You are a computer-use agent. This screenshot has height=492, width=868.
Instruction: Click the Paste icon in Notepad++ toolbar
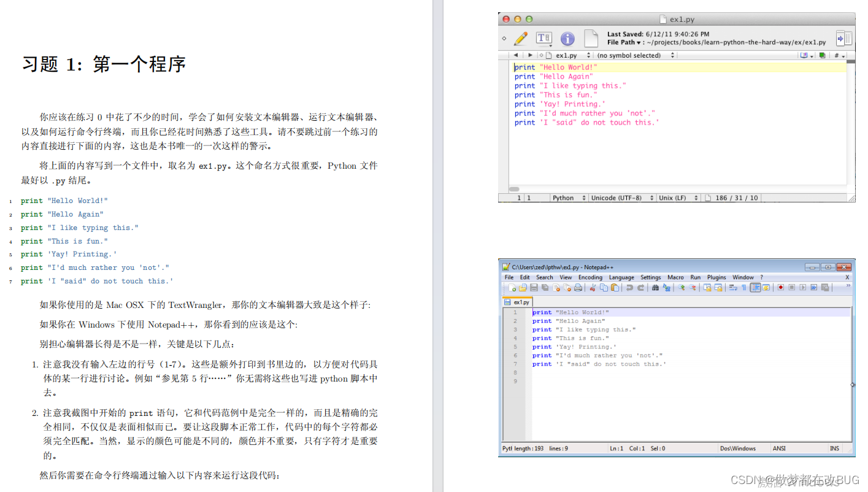point(615,288)
